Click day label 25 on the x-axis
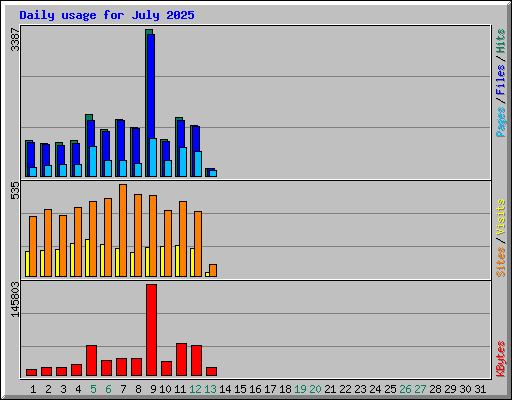 click(390, 389)
